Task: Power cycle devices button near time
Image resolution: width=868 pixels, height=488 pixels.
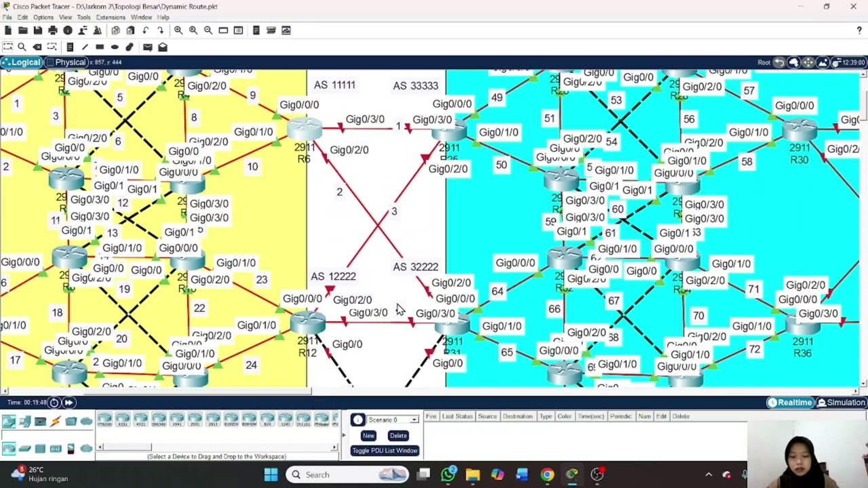Action: 54,403
